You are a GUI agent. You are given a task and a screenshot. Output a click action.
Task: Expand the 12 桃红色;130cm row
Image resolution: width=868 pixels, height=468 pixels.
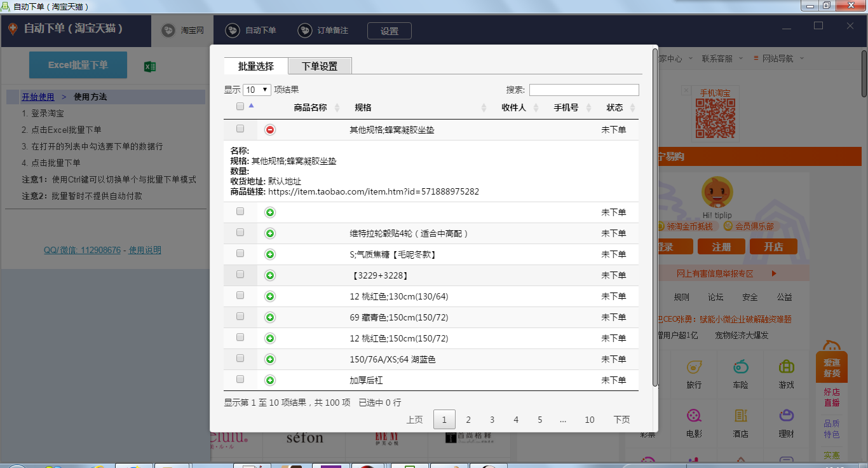(x=270, y=296)
